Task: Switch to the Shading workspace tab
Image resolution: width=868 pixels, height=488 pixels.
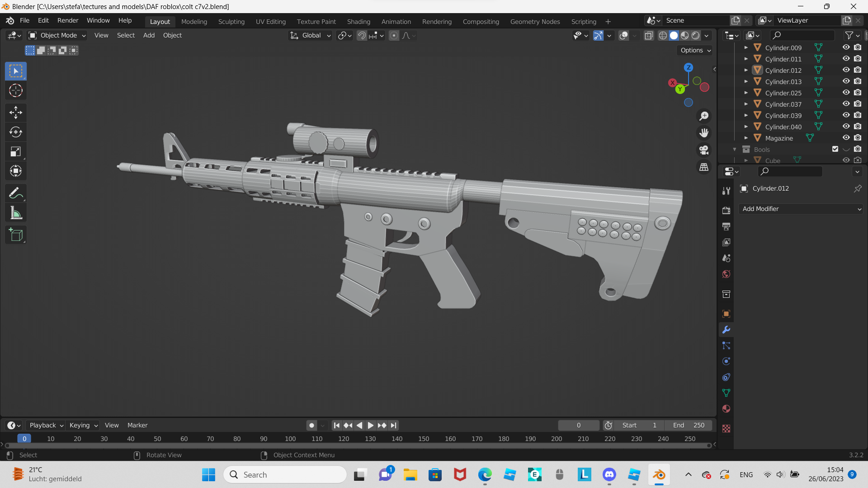Action: 359,21
